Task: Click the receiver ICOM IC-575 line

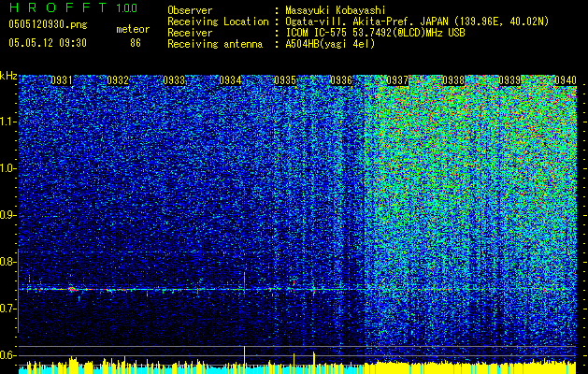Action: point(375,33)
